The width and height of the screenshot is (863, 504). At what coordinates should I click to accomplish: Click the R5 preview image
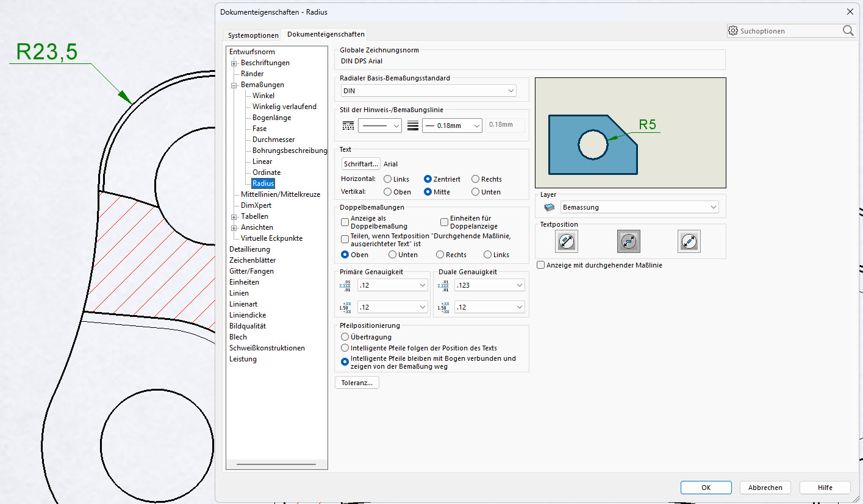click(631, 132)
